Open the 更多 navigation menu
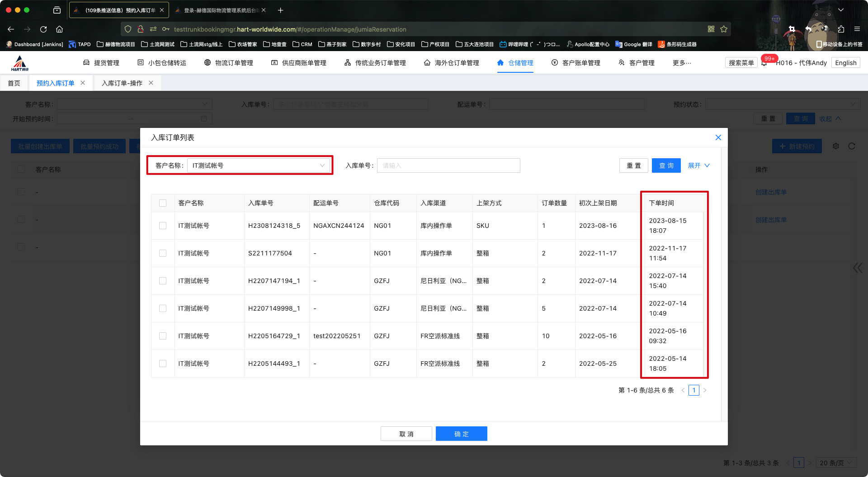868x477 pixels. [x=681, y=63]
